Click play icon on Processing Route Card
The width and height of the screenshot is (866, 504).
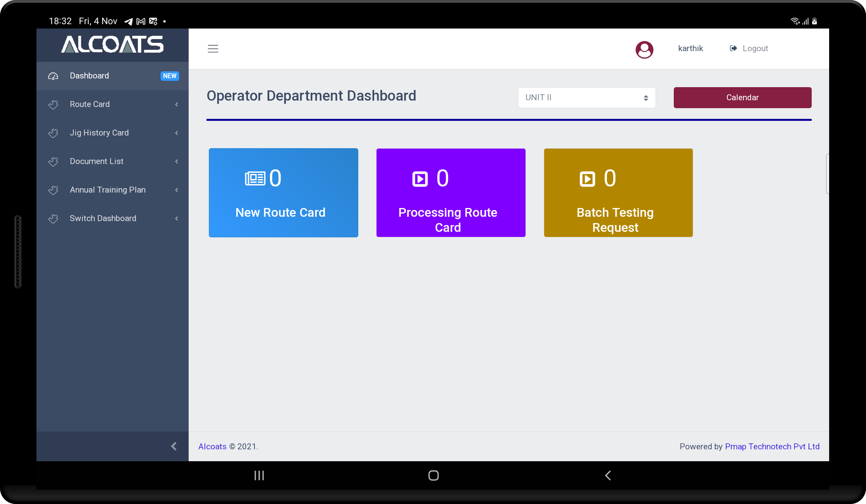coord(420,179)
